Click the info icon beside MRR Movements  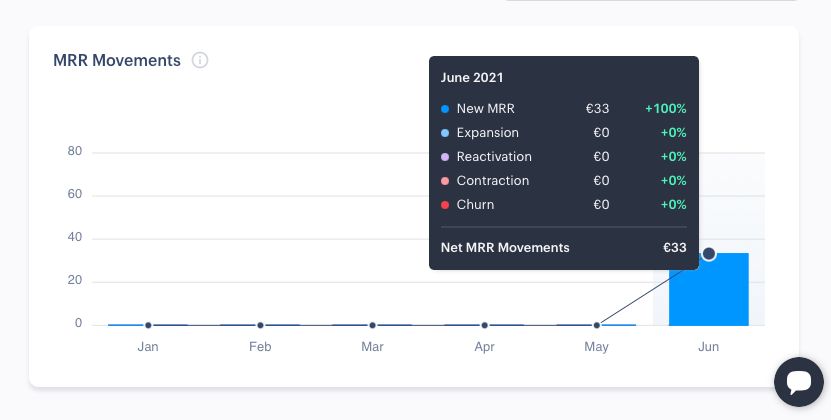pos(200,60)
